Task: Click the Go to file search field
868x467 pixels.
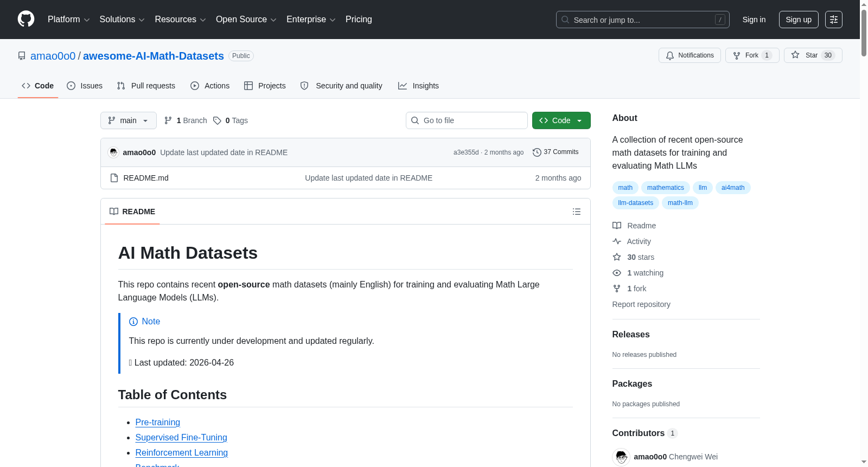Action: (x=467, y=120)
